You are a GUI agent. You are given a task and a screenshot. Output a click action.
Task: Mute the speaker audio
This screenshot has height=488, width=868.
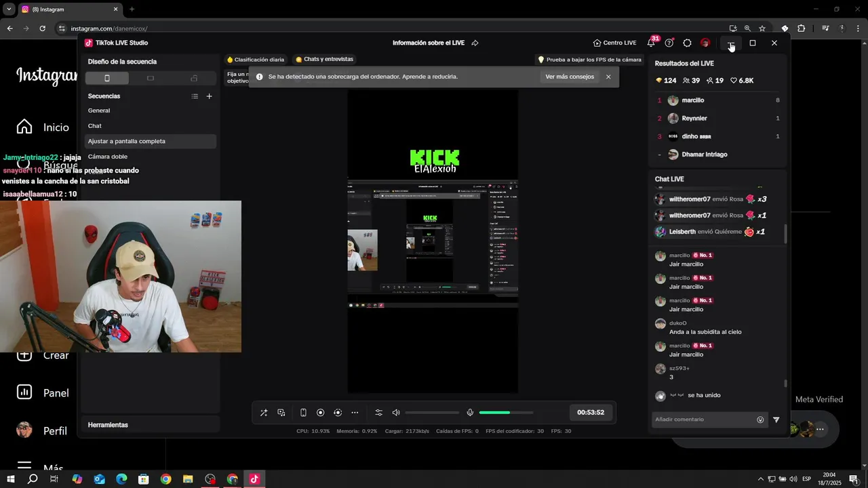coord(396,413)
